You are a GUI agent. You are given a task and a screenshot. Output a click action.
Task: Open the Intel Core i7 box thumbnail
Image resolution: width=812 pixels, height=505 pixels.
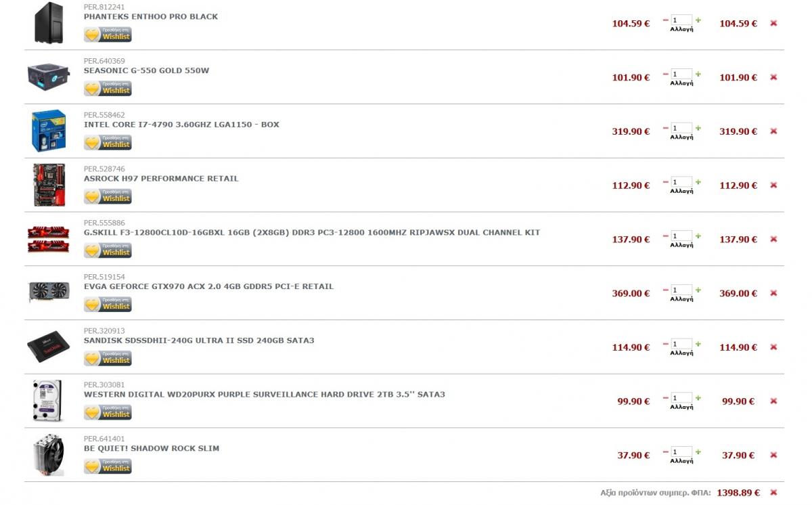[x=49, y=131]
